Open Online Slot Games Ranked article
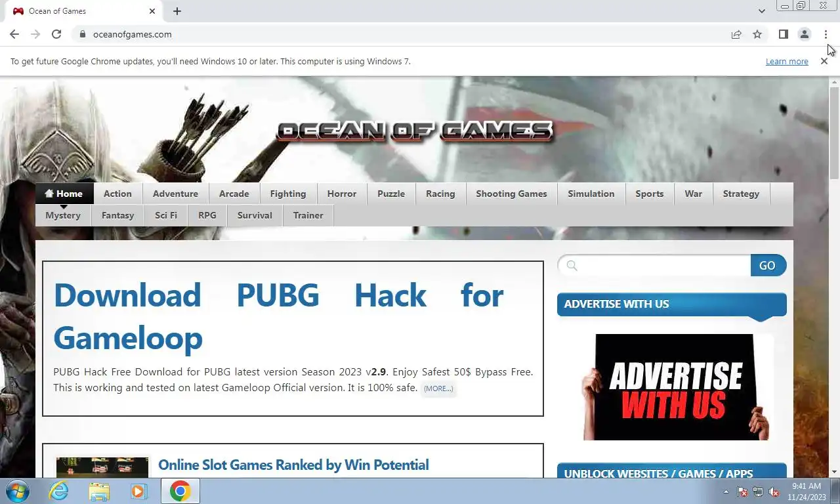This screenshot has width=840, height=504. pyautogui.click(x=293, y=465)
